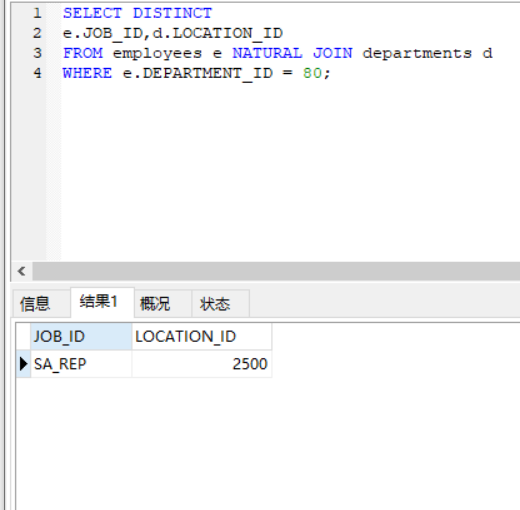Click line number 2 in the gutter
Viewport: 520px width, 510px height.
[x=37, y=33]
